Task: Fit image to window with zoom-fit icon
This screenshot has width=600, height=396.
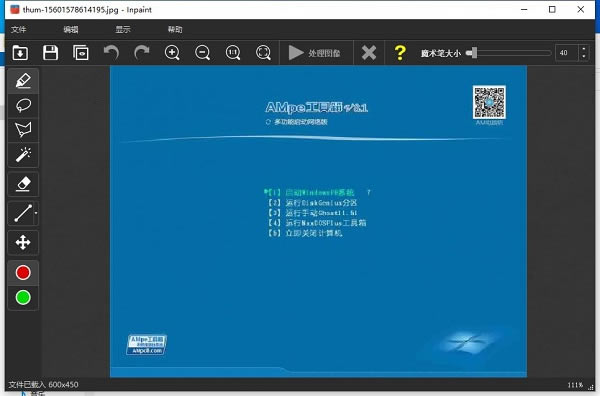Action: tap(263, 52)
